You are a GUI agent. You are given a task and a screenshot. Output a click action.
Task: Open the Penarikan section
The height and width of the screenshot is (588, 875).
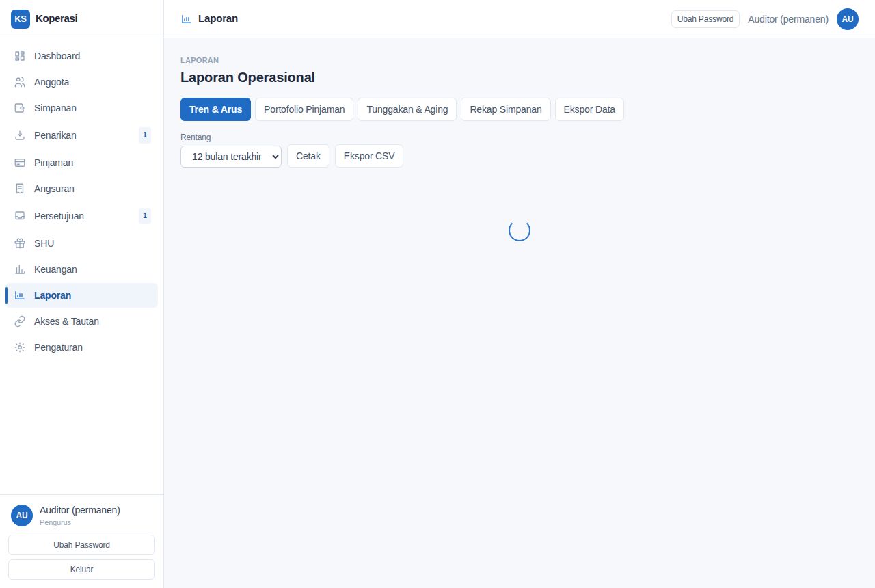(81, 135)
